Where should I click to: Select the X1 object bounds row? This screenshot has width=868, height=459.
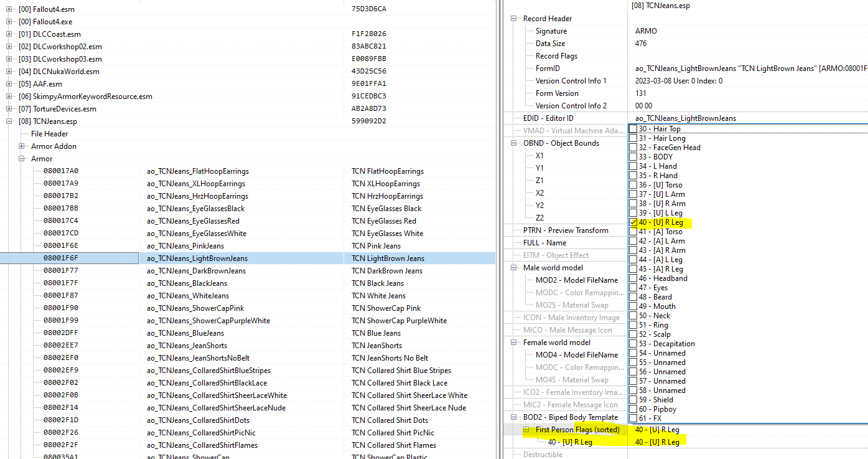click(x=539, y=156)
